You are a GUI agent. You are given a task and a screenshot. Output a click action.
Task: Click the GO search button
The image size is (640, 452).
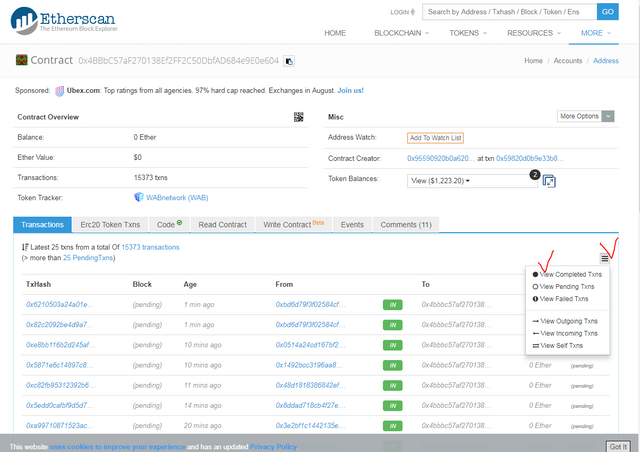pos(607,12)
